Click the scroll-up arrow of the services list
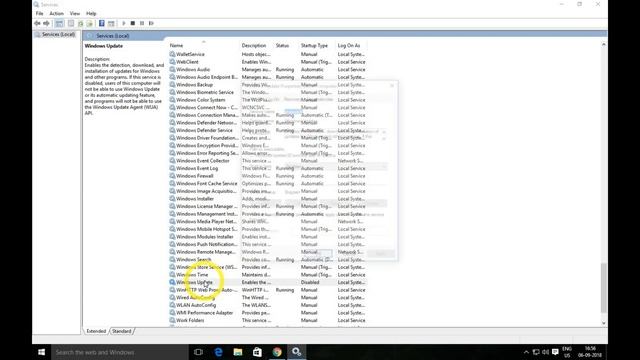The height and width of the screenshot is (360, 640). [604, 44]
